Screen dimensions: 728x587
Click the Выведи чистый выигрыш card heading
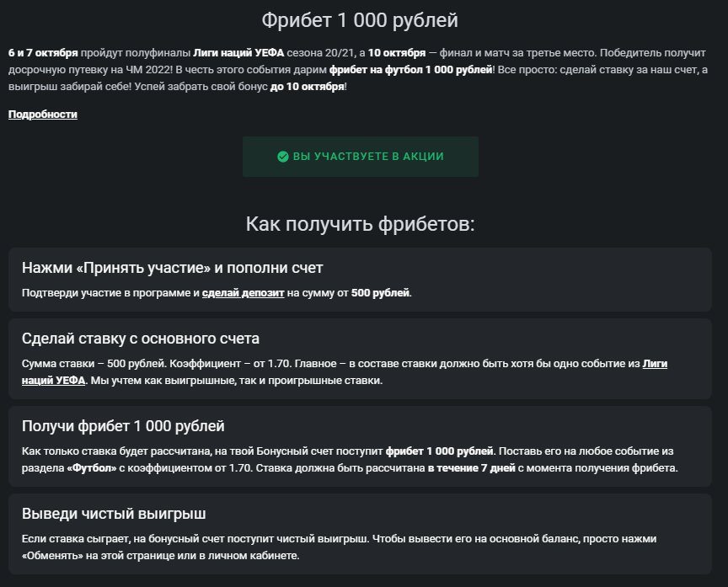pyautogui.click(x=114, y=514)
